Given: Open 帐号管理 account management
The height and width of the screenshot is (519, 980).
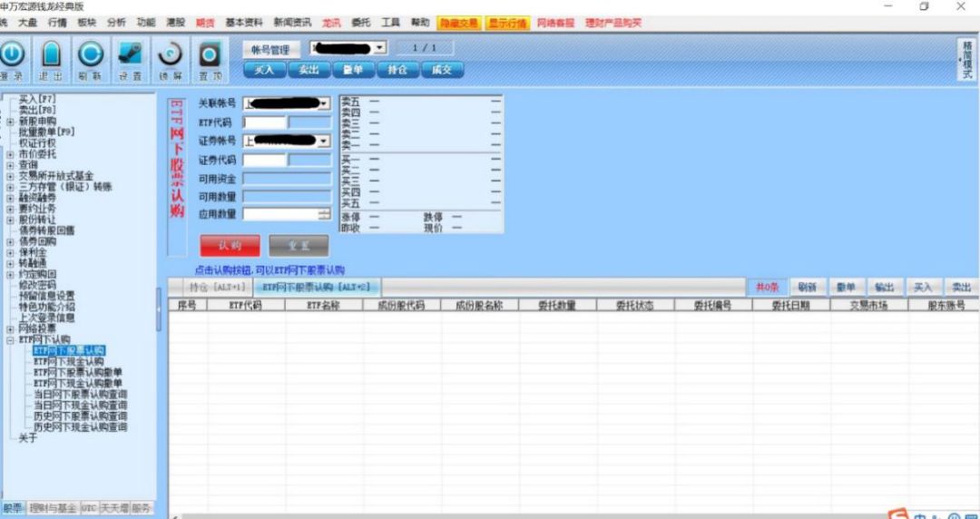Looking at the screenshot, I should point(270,50).
